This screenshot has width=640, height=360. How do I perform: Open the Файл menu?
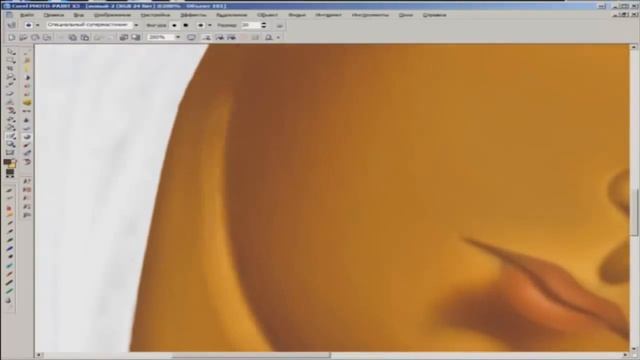(27, 15)
